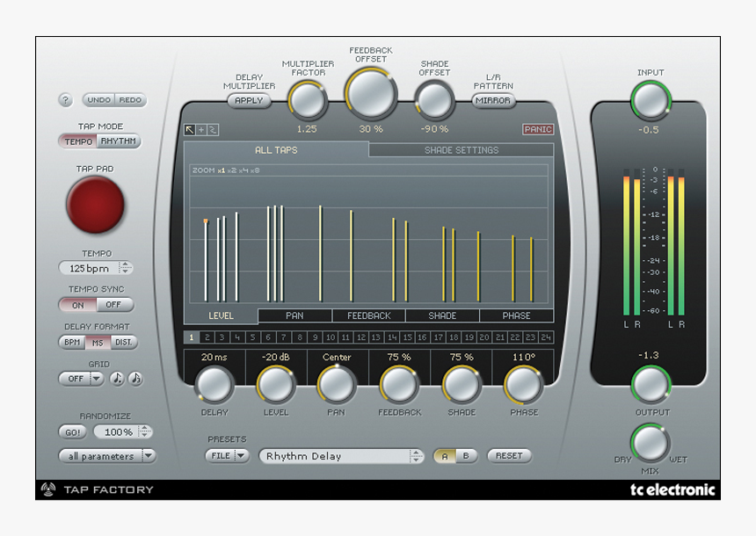Click the Multiplier Factor knob
This screenshot has height=536, width=756.
point(308,101)
